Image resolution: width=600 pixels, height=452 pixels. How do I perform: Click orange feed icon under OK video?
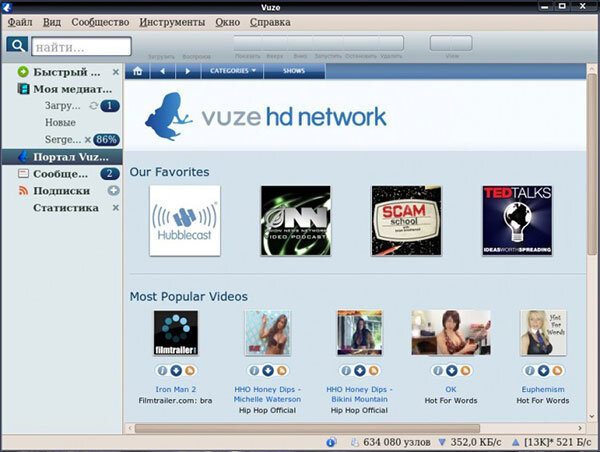pyautogui.click(x=466, y=370)
